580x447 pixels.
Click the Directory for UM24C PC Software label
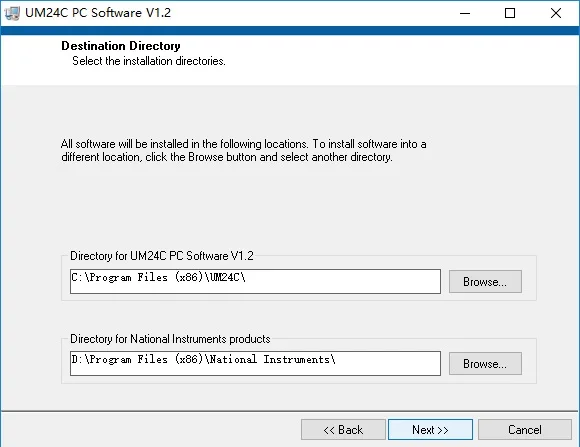point(162,256)
